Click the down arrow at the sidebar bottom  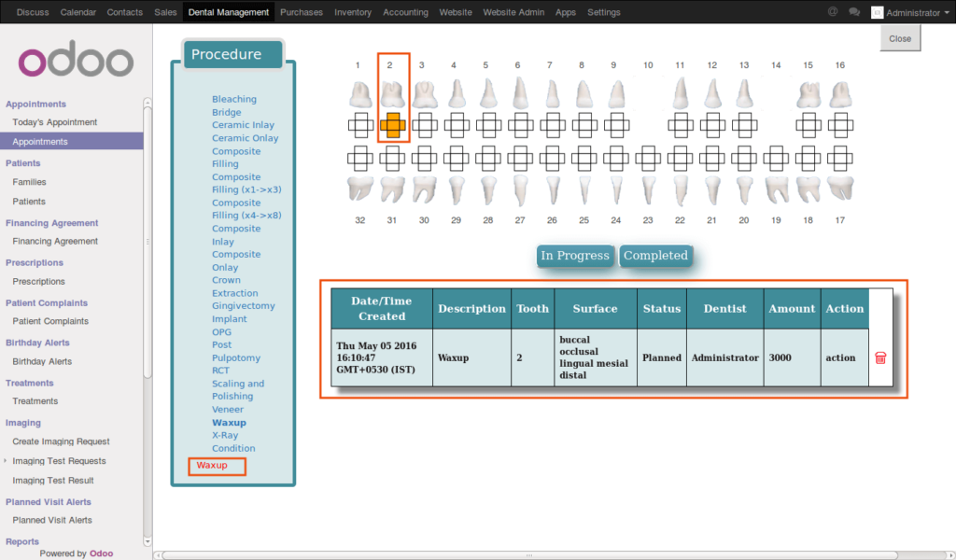pyautogui.click(x=148, y=540)
